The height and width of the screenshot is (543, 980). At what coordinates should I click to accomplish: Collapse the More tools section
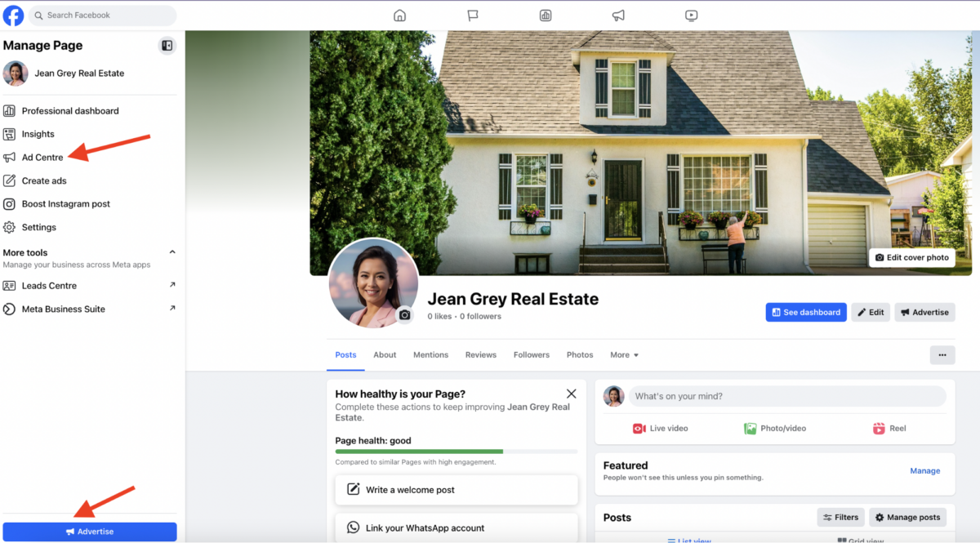171,251
